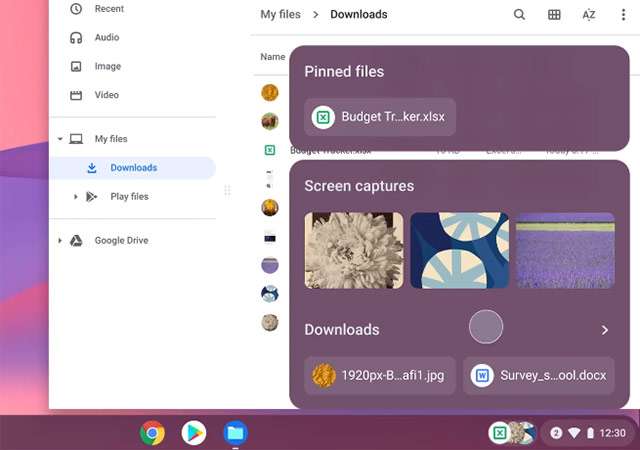Select Audio in the sidebar
The width and height of the screenshot is (640, 450).
pyautogui.click(x=106, y=38)
